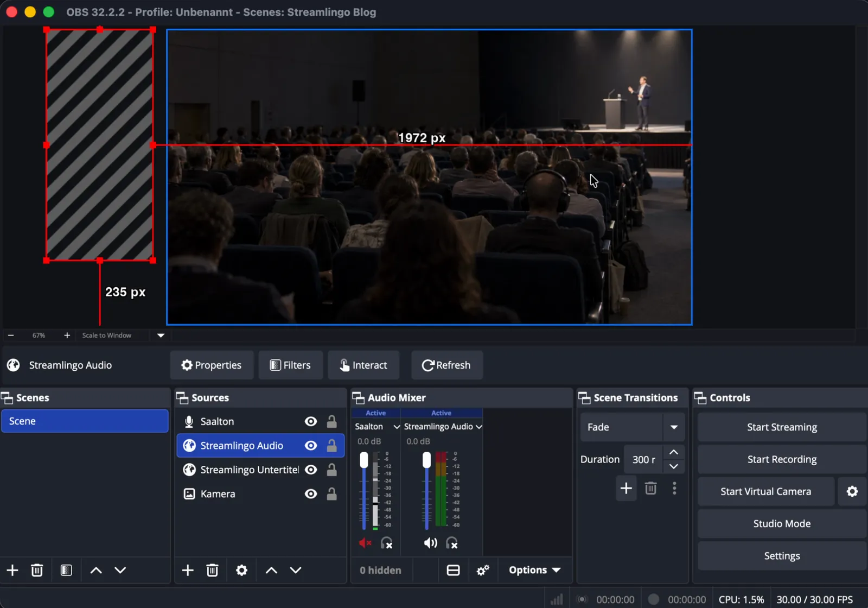Hide the Saalton source
The height and width of the screenshot is (608, 868).
311,421
